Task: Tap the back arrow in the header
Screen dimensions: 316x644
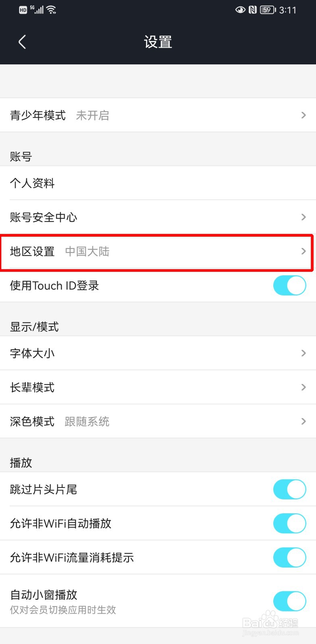Action: [x=22, y=42]
